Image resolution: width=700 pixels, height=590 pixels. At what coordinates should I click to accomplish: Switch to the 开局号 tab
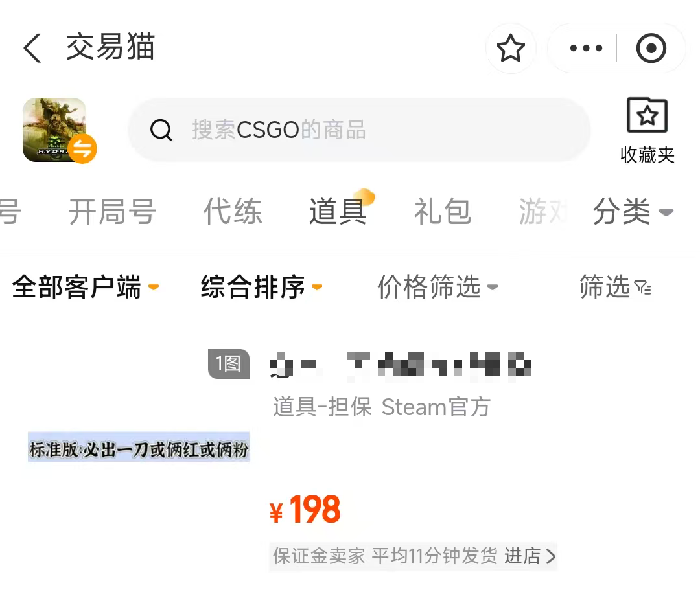113,211
